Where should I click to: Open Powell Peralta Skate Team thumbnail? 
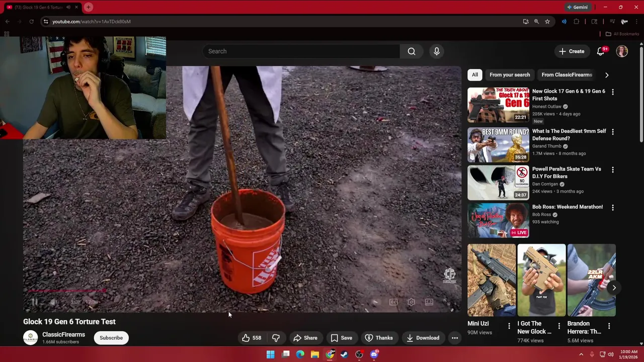(498, 183)
